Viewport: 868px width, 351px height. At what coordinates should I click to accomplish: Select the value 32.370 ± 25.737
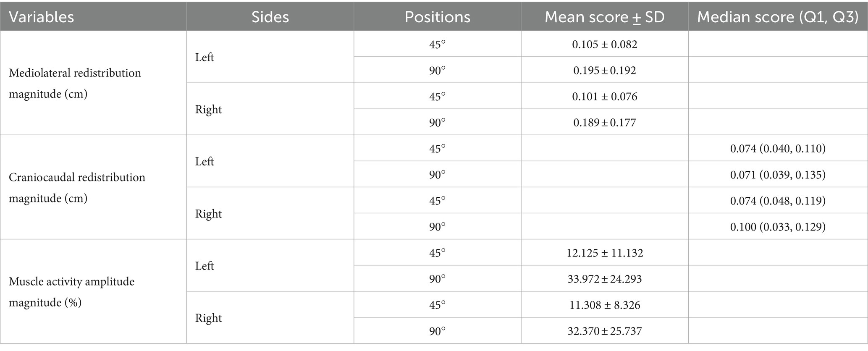(605, 331)
